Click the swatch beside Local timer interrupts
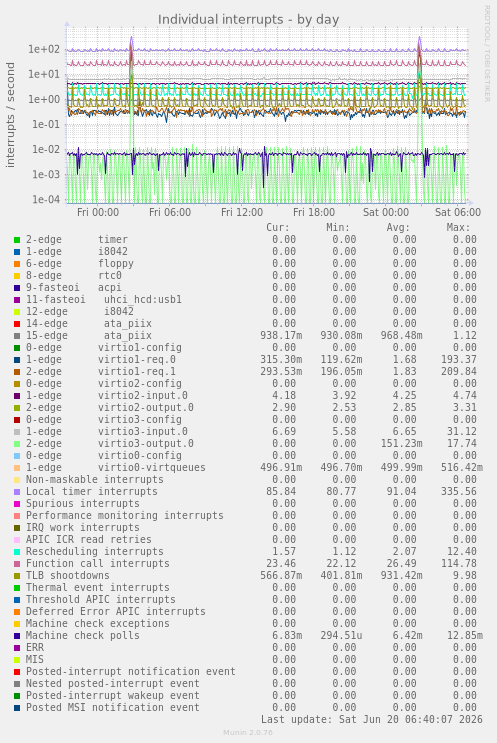The height and width of the screenshot is (743, 497). [x=17, y=492]
